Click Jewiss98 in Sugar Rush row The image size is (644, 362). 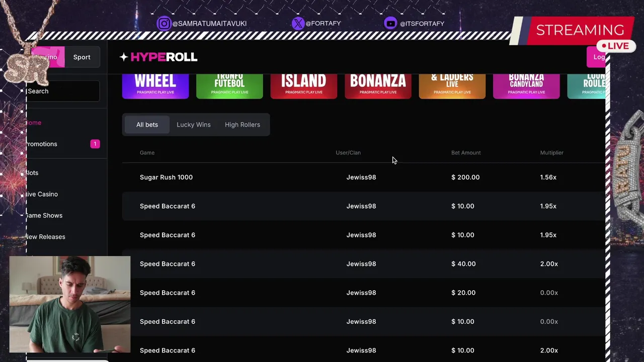(x=361, y=177)
